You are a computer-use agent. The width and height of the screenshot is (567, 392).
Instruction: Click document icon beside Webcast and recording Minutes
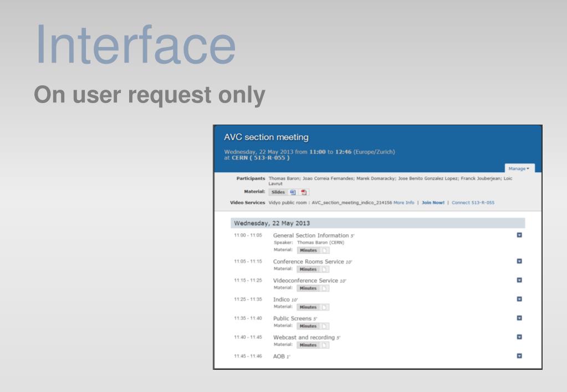[324, 345]
